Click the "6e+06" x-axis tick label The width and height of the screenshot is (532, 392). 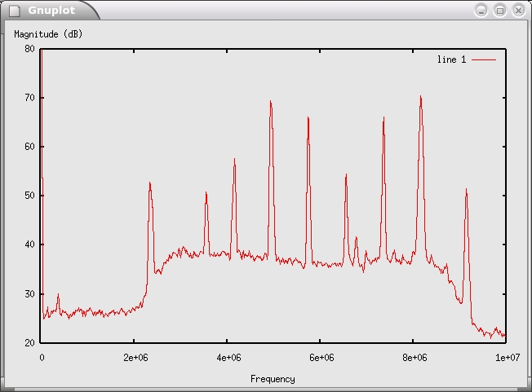point(321,357)
